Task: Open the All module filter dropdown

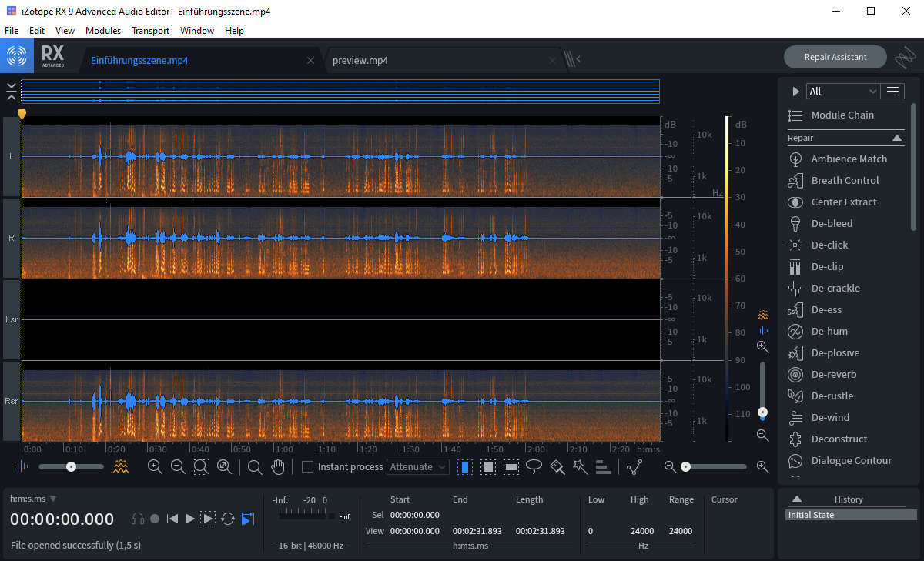Action: (x=842, y=90)
